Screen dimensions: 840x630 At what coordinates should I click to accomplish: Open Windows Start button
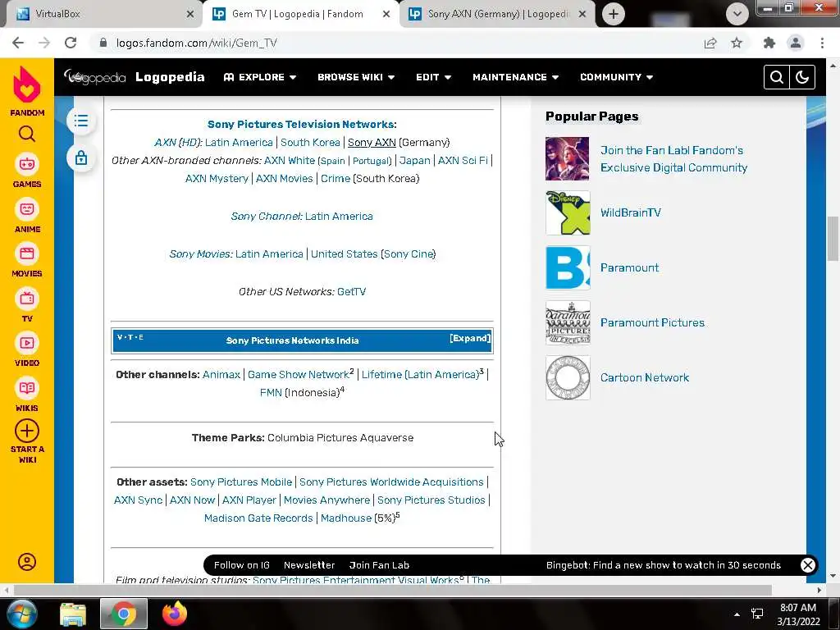click(21, 614)
